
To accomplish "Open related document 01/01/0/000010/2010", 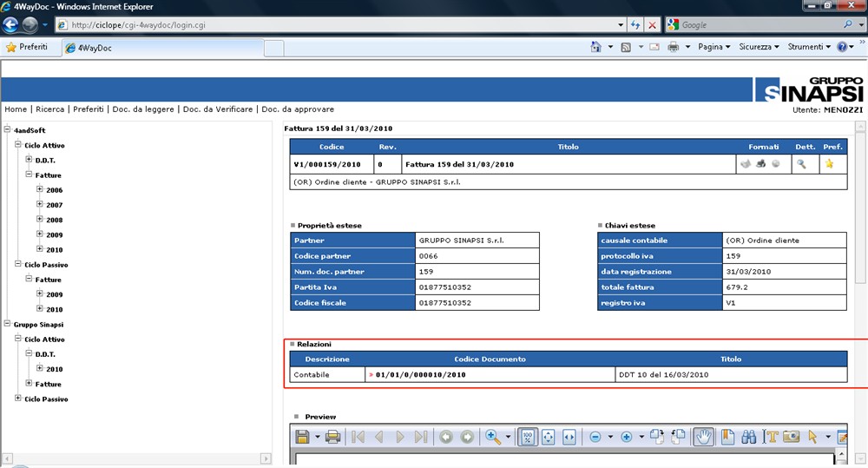I will tap(421, 375).
